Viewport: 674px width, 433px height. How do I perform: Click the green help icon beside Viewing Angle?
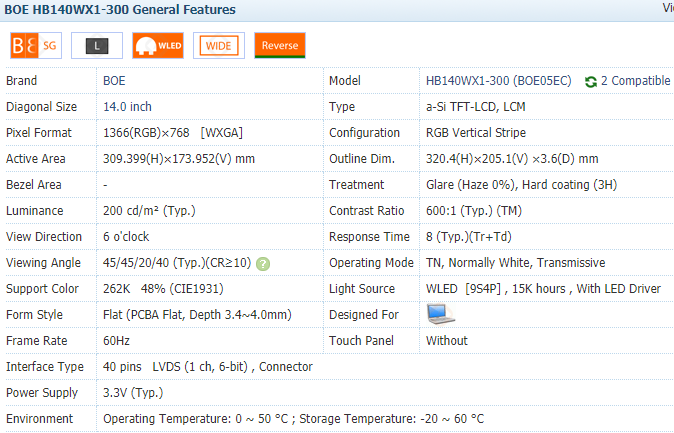pos(263,264)
